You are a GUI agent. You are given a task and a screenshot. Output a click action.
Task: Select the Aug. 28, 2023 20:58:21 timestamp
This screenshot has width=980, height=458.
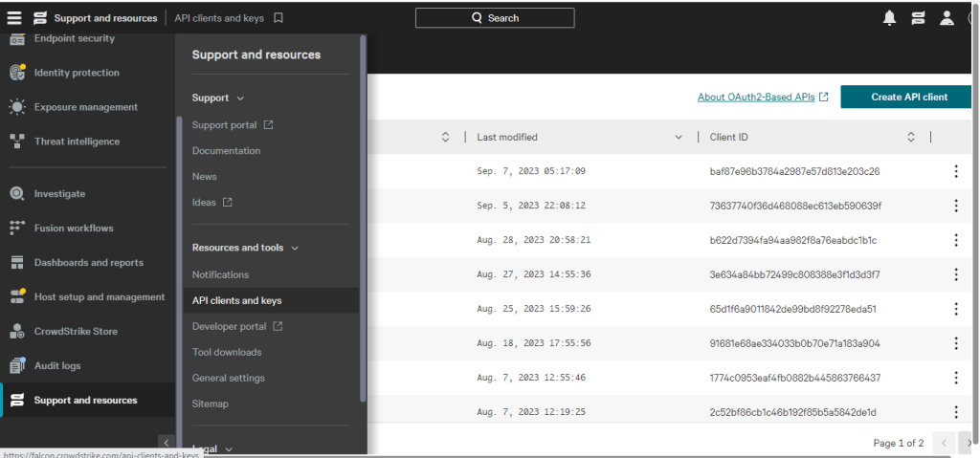533,240
